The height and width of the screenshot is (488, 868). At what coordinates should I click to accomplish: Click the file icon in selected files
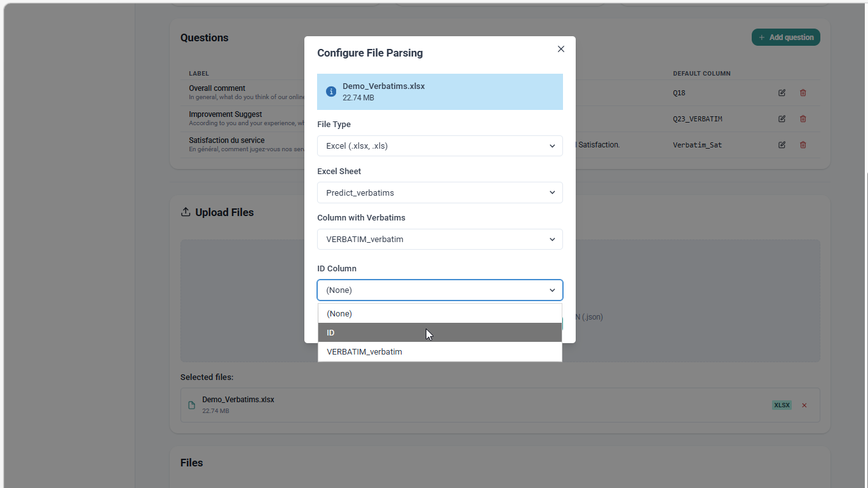[192, 405]
